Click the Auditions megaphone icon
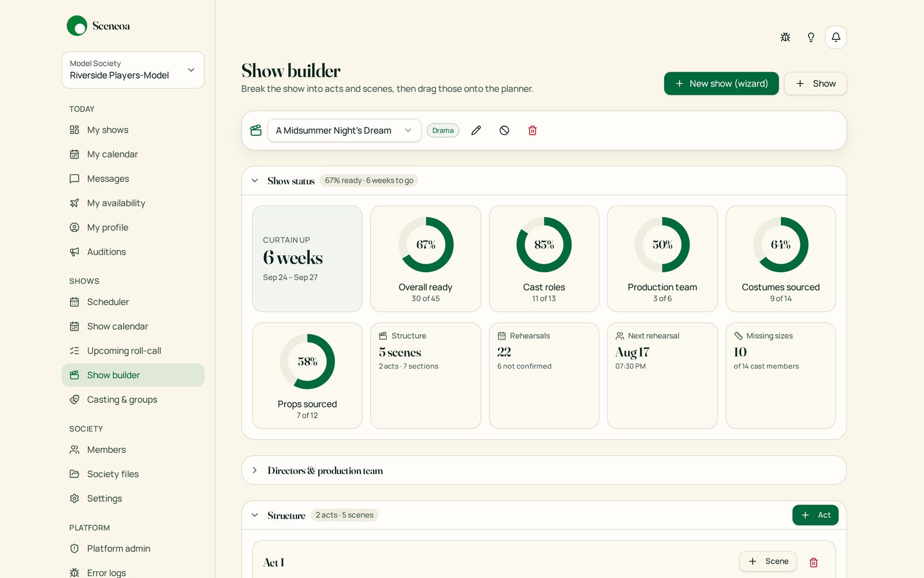924x578 pixels. pyautogui.click(x=74, y=252)
